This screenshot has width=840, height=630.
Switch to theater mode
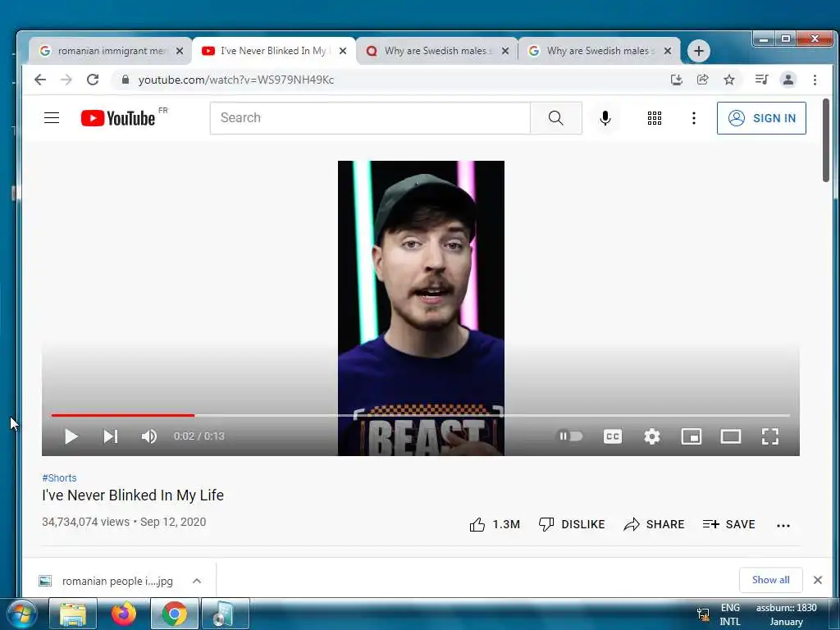pos(731,436)
